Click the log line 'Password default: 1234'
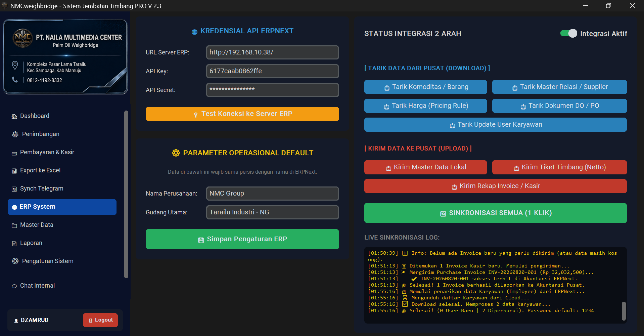Viewport: 644px width, 336px height. pyautogui.click(x=481, y=310)
